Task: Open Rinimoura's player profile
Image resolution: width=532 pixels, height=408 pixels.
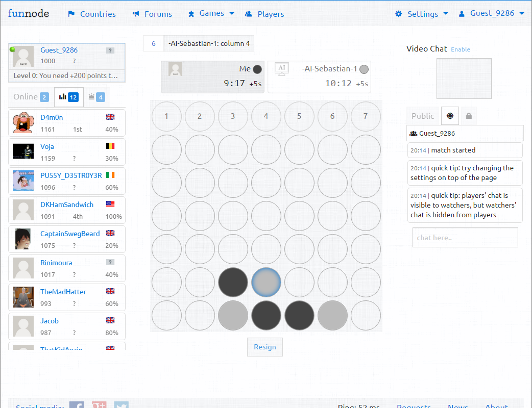Action: point(56,263)
